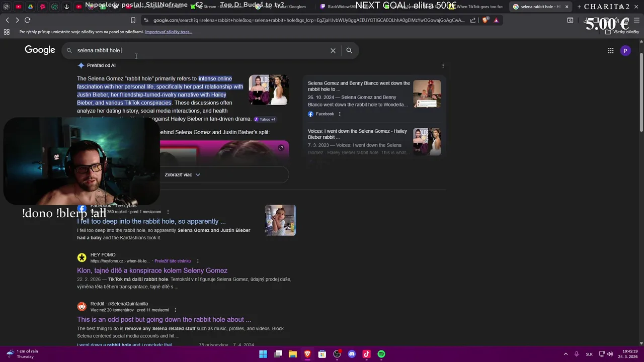
Task: Open OBS Studio from taskbar
Action: click(337, 354)
